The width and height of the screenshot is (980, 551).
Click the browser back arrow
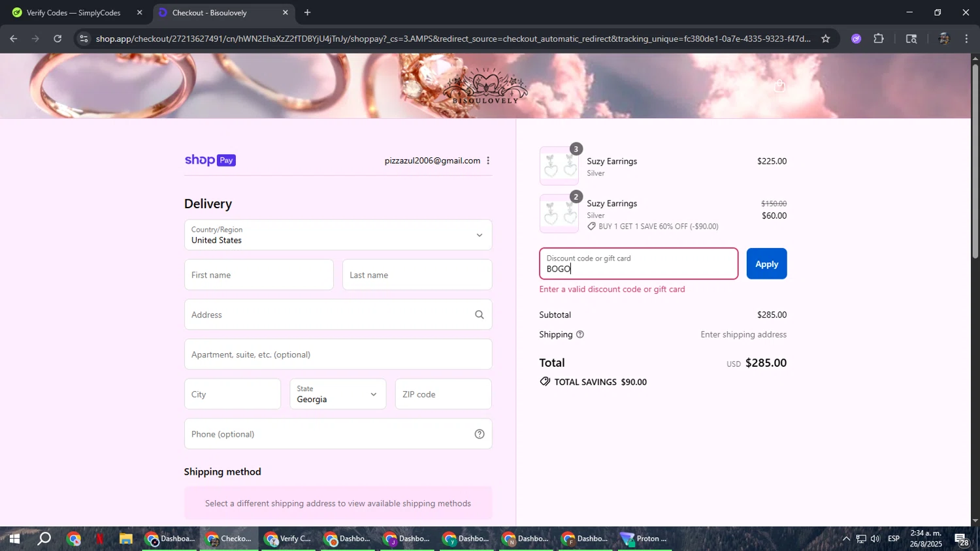point(14,39)
